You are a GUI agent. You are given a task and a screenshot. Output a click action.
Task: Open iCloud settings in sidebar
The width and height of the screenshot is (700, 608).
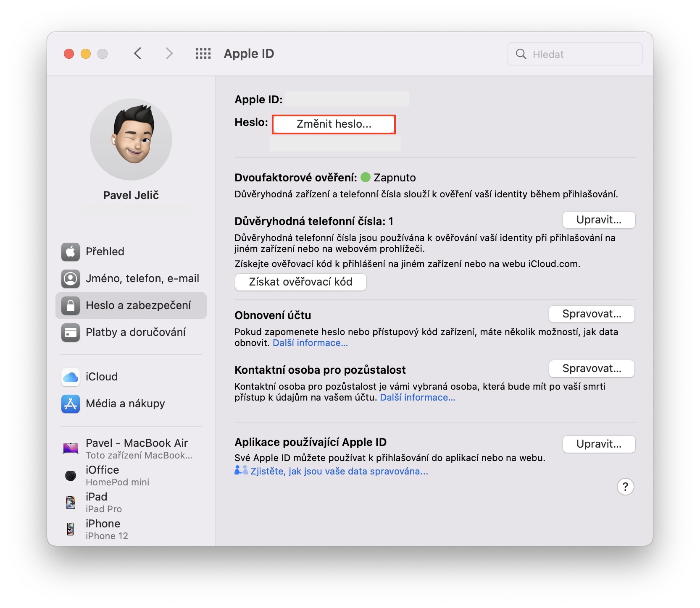[131, 377]
